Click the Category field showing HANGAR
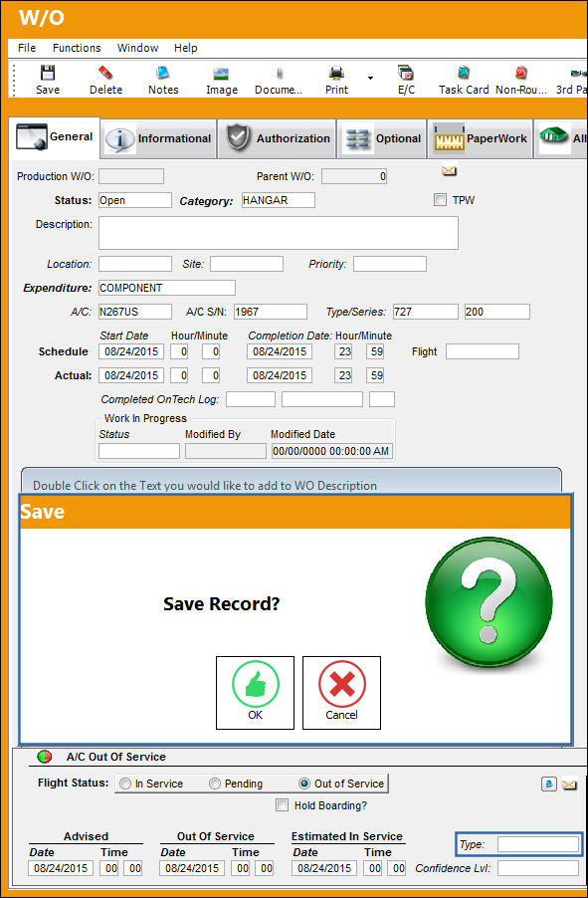 coord(278,200)
